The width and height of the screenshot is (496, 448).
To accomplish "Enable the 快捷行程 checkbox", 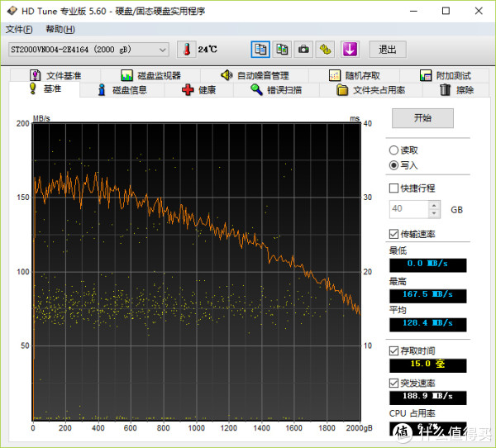I will tap(394, 188).
